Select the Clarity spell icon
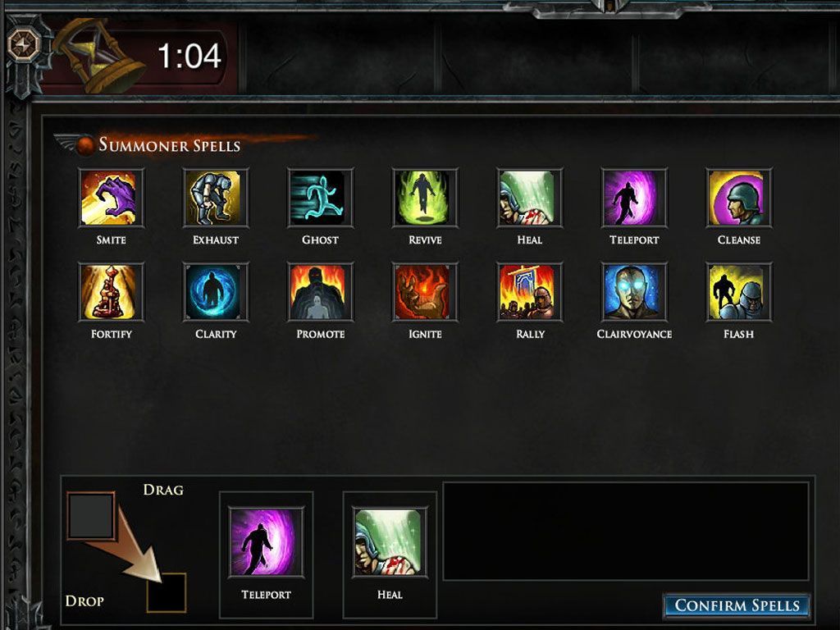The width and height of the screenshot is (840, 630). pyautogui.click(x=216, y=292)
